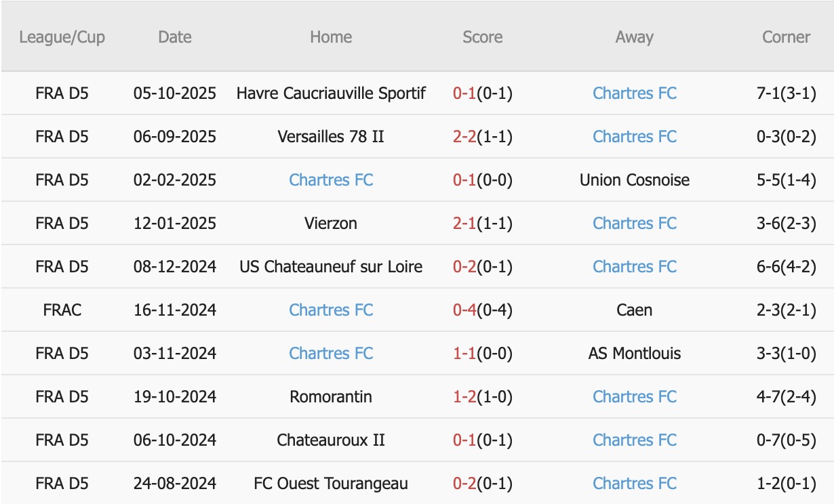Click Chartres FC home link against AS Montlouis

331,354
